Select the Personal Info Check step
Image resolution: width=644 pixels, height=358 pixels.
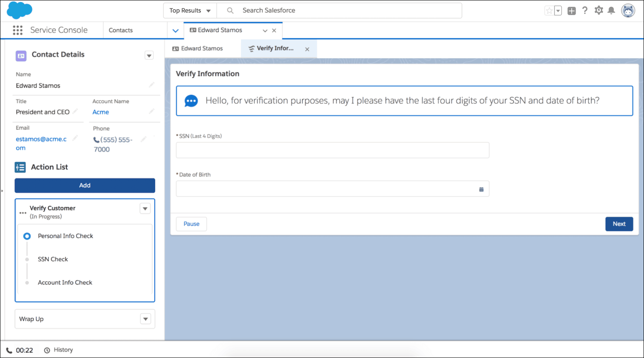tap(65, 236)
